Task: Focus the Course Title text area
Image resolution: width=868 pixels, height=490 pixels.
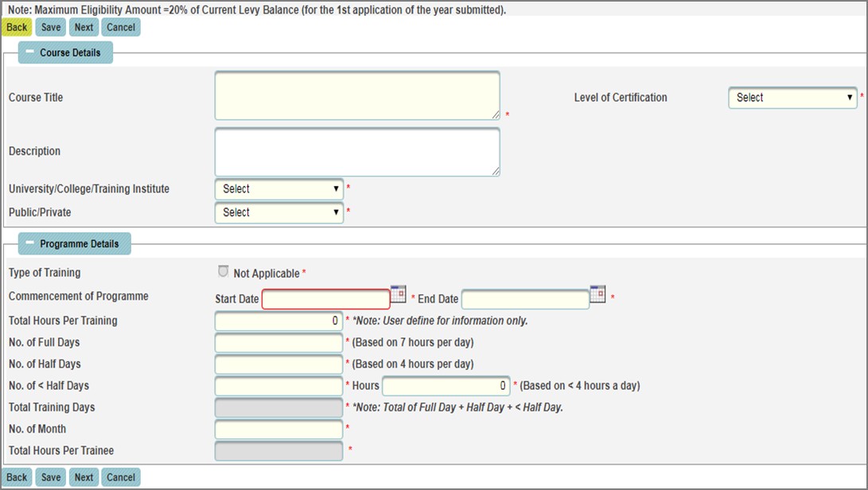Action: (357, 95)
